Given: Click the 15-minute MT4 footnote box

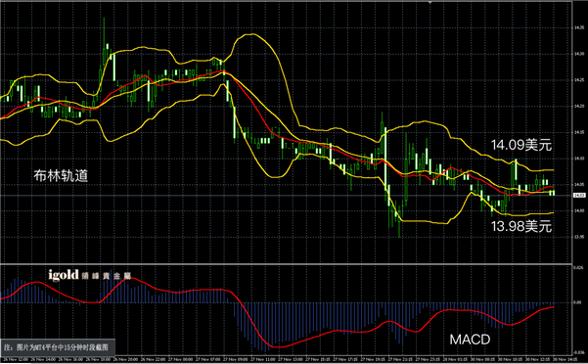Looking at the screenshot, I should [x=57, y=347].
